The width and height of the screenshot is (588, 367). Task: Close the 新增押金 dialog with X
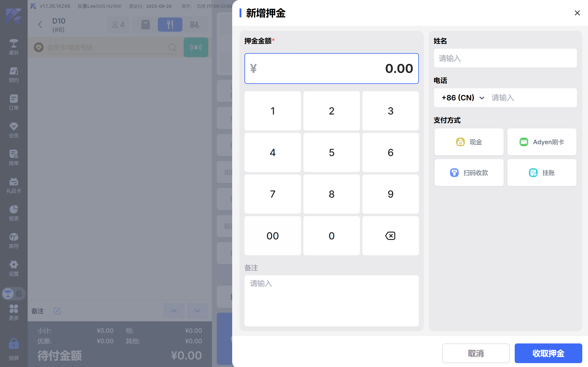(x=577, y=13)
